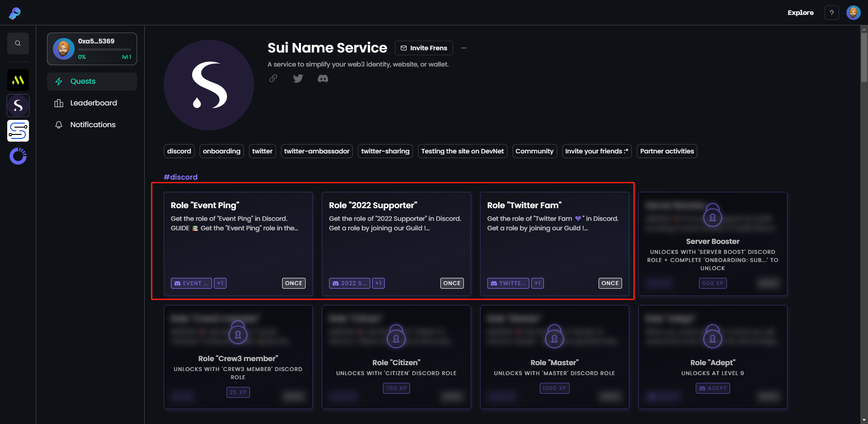
Task: Click the XP progress bar in user card
Action: (x=104, y=49)
